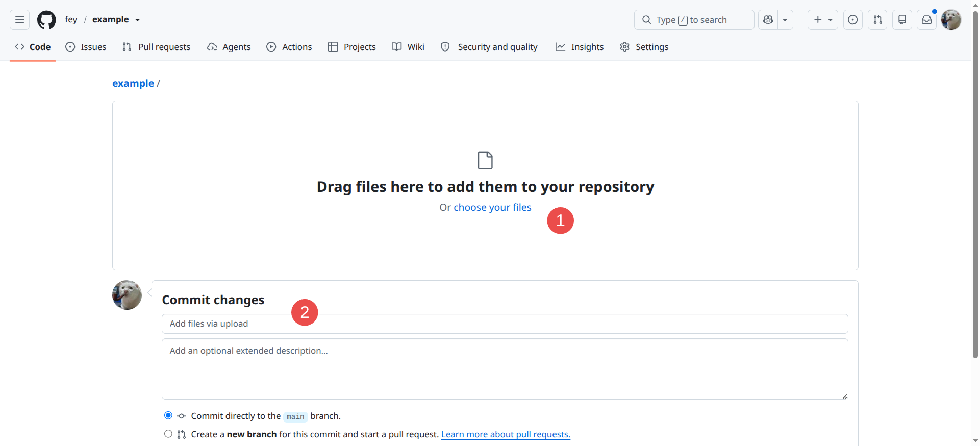
Task: Open the user profile avatar menu
Action: [951, 20]
